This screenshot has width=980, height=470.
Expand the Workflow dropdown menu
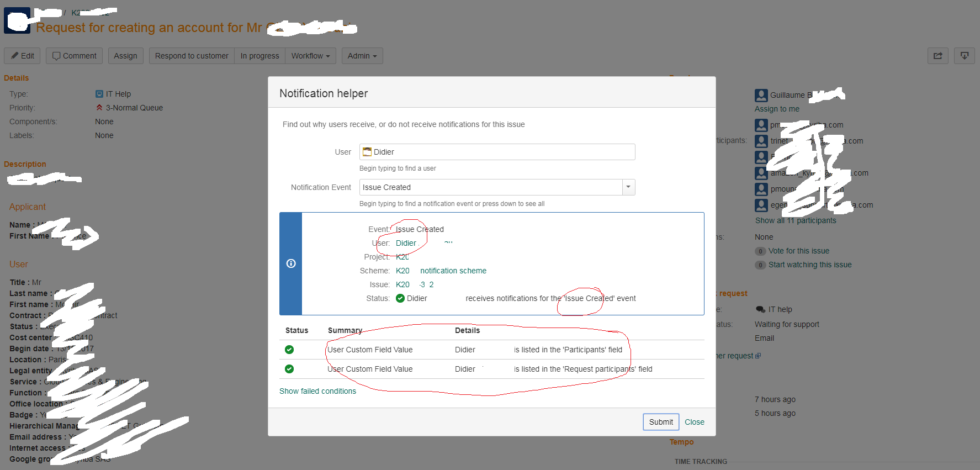click(x=310, y=56)
